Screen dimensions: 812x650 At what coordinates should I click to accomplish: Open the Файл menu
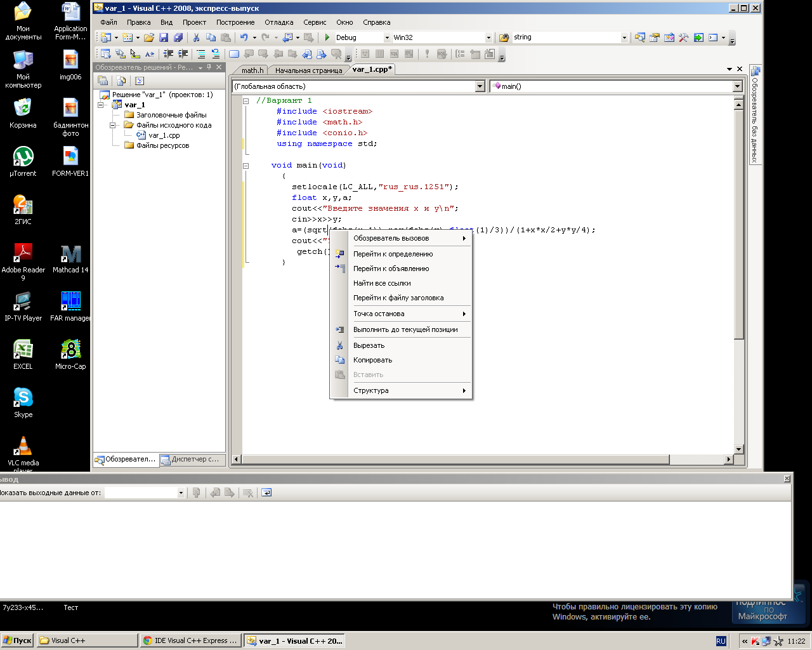tap(108, 22)
